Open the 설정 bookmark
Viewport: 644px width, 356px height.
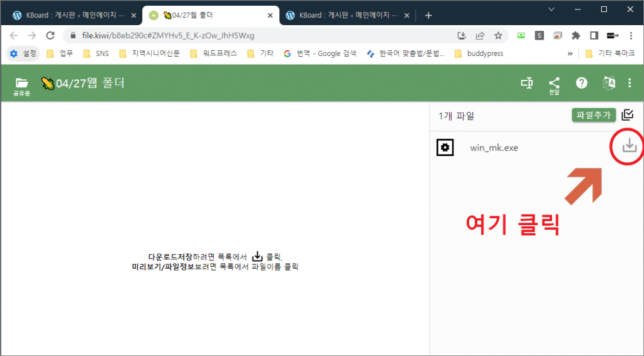23,53
